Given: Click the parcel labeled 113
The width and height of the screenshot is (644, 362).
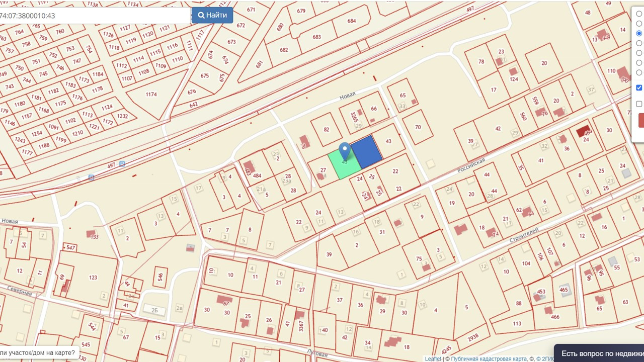Looking at the screenshot, I should [x=517, y=323].
